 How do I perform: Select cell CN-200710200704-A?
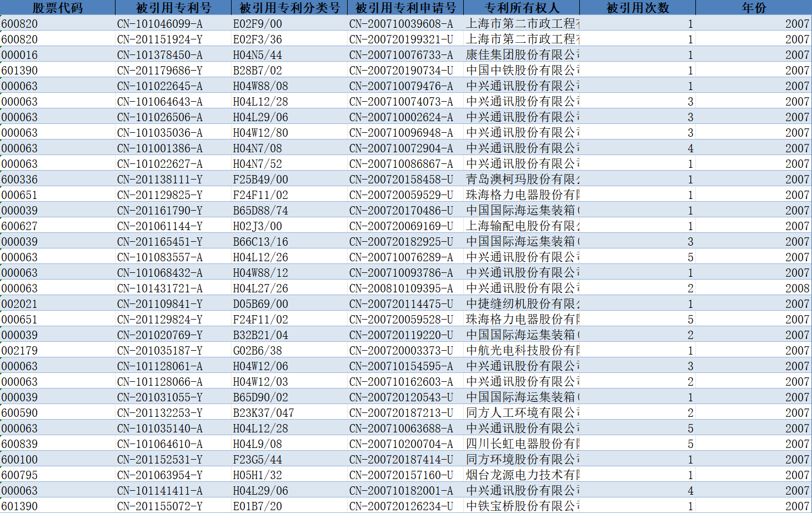coord(405,444)
